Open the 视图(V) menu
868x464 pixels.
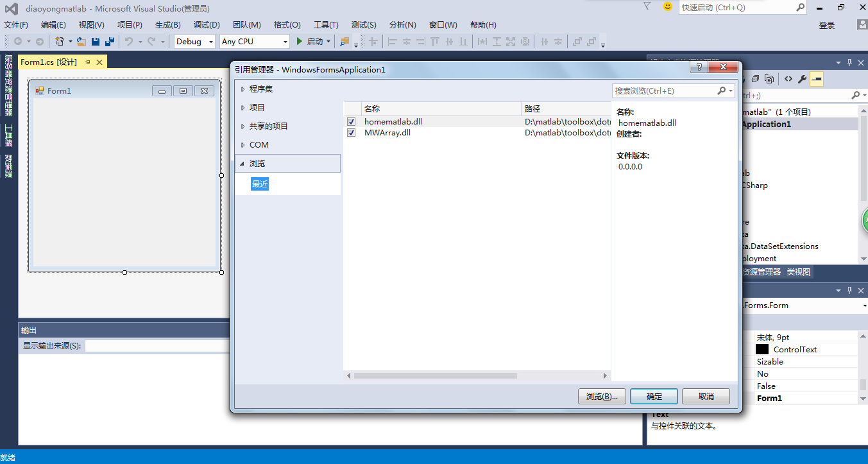click(x=92, y=25)
